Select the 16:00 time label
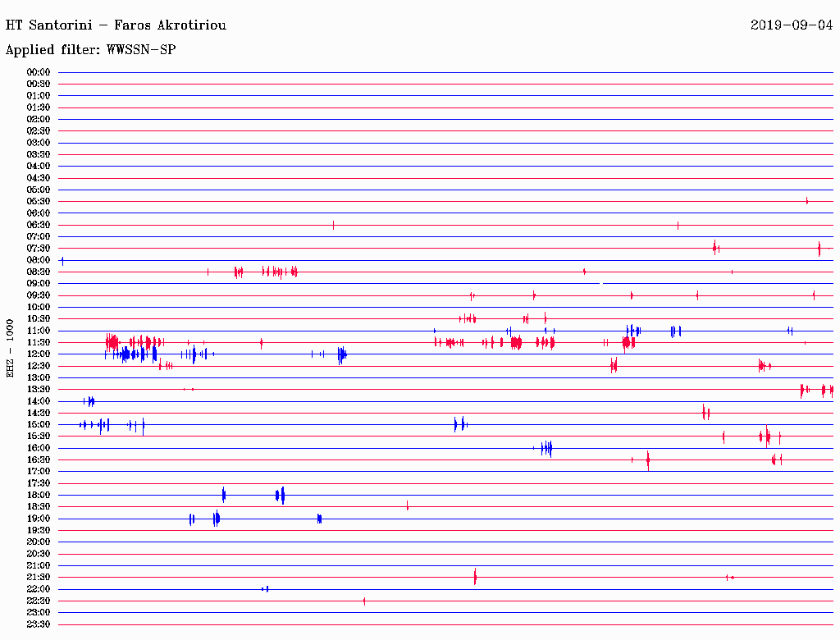This screenshot has height=640, width=840. coord(39,448)
